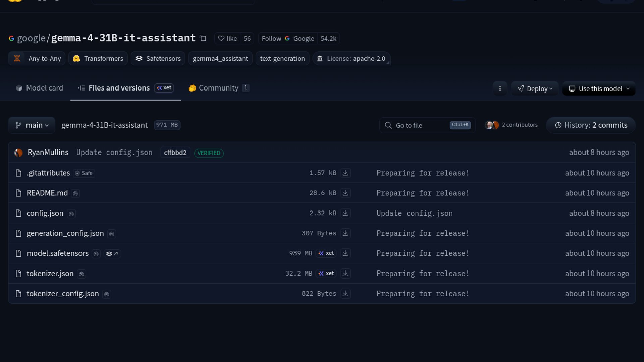Select the Files and versions tab
The width and height of the screenshot is (644, 362).
(126, 88)
